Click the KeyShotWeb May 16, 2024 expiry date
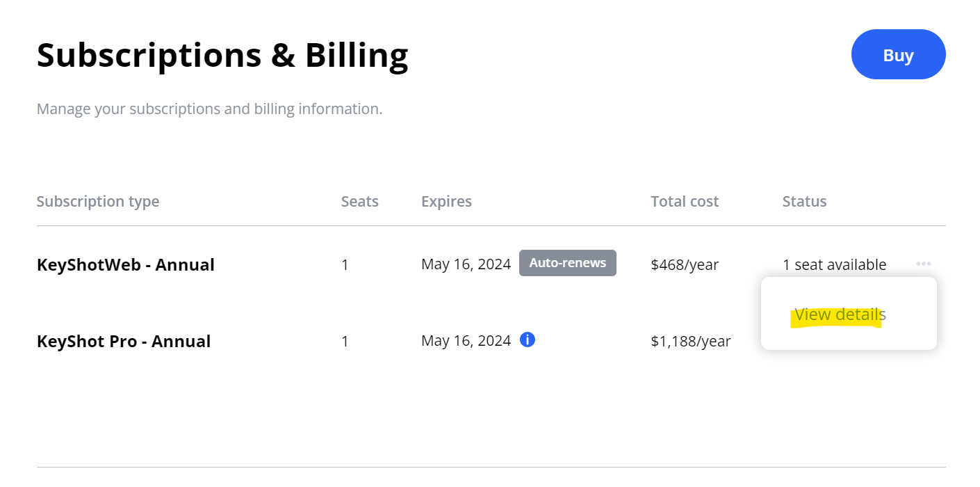 [x=466, y=264]
